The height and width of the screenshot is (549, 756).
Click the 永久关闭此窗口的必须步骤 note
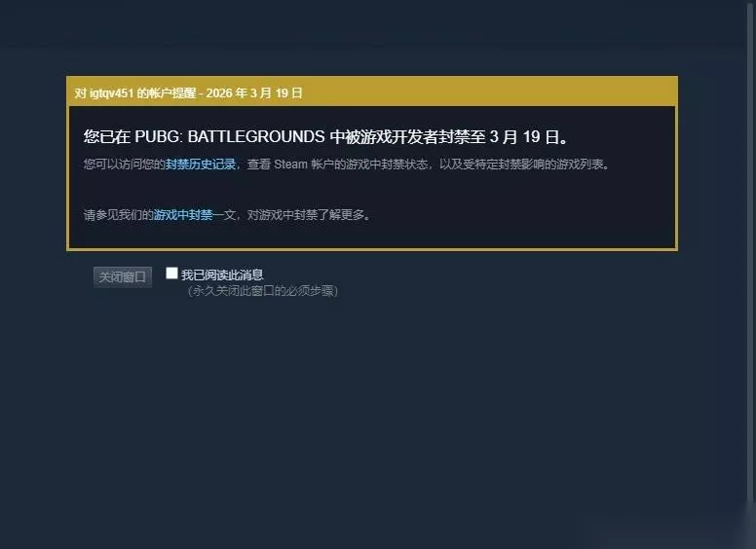[263, 291]
